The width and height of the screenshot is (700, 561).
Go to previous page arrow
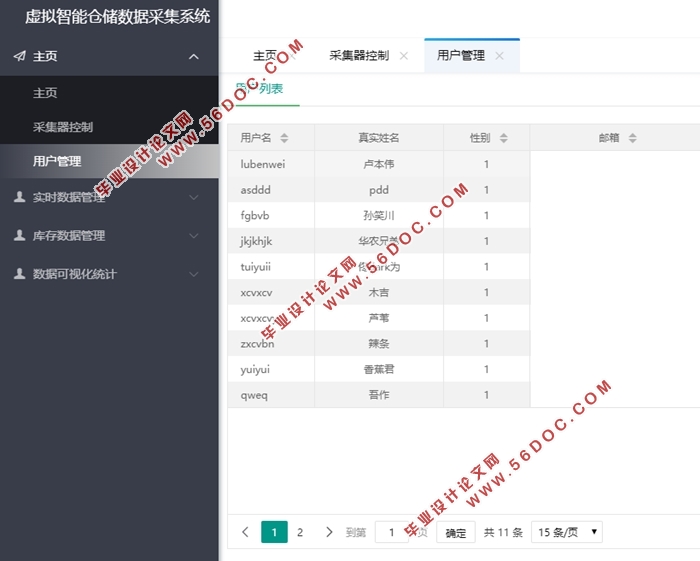click(x=246, y=532)
